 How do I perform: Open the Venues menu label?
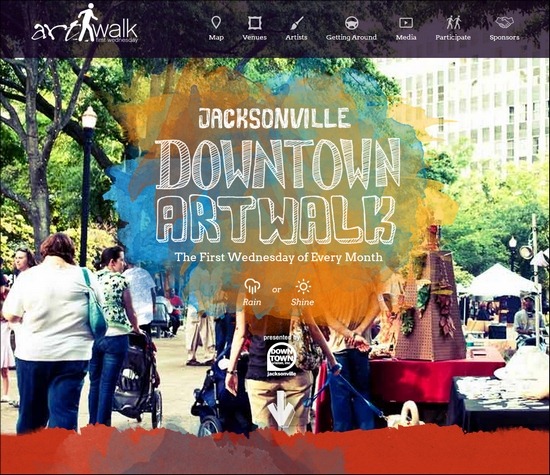point(255,37)
